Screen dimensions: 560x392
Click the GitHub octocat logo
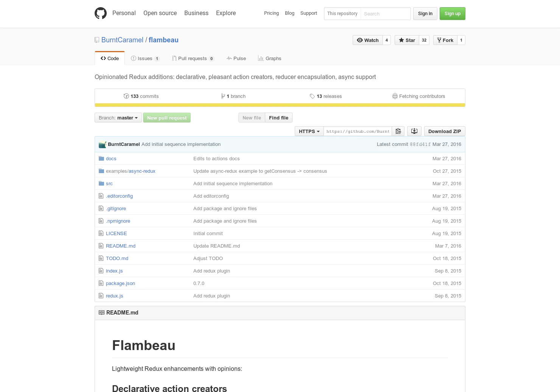pos(100,13)
